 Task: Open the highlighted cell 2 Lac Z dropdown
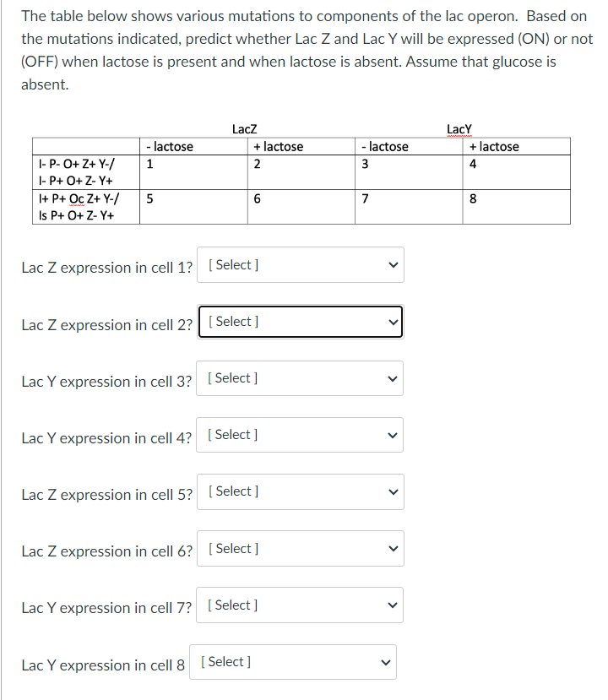(300, 321)
